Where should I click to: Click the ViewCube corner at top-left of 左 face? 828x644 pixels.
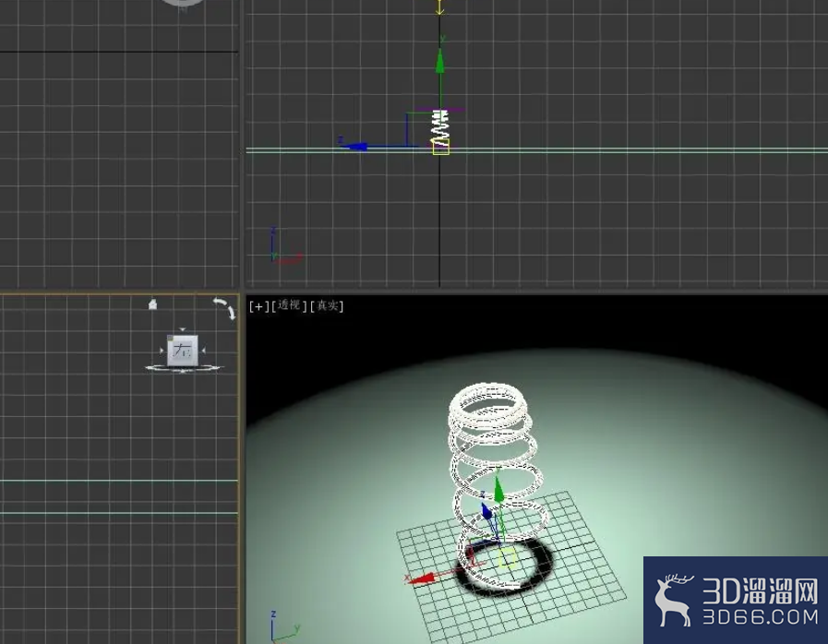coord(171,338)
